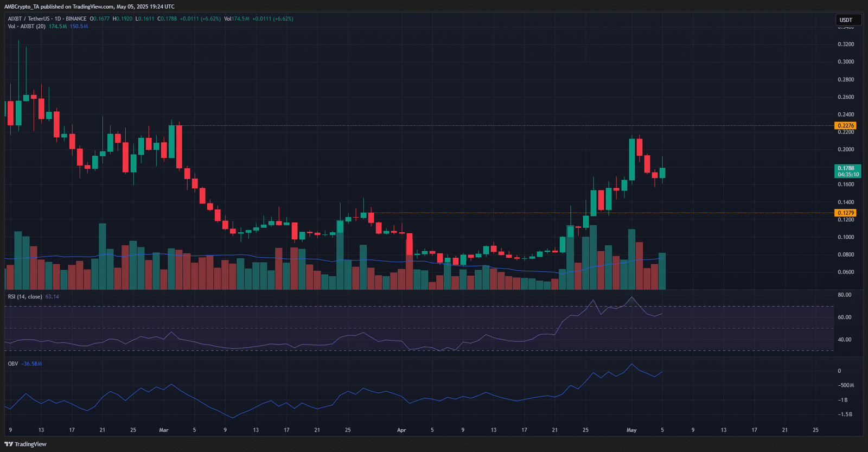Open the USDT currency selector
Viewport: 868px width, 452px height.
click(x=846, y=20)
